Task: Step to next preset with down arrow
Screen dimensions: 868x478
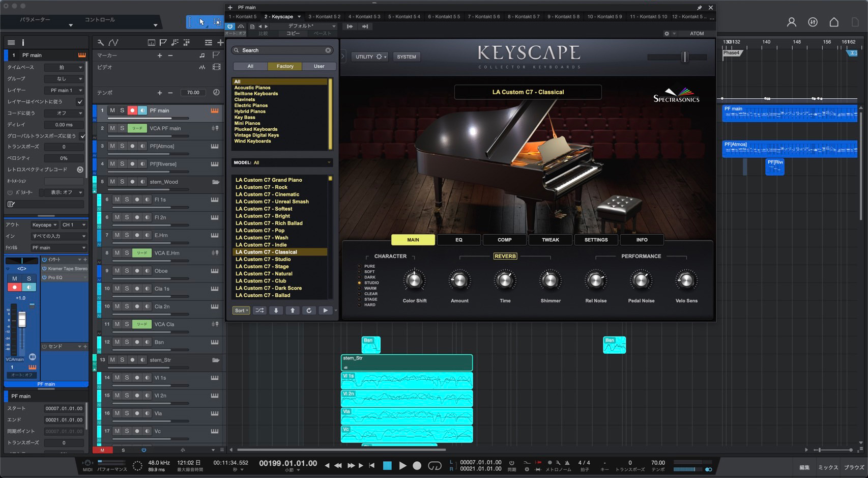Action: (276, 311)
